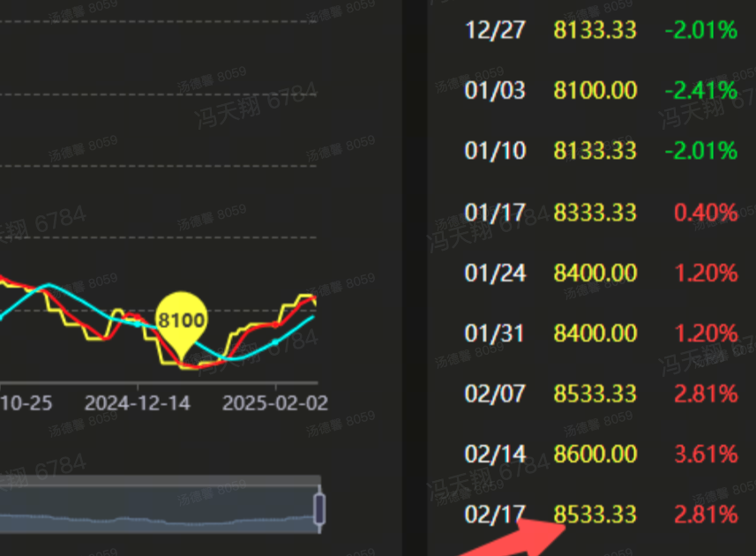Click the zoom slider's right handle

click(319, 510)
